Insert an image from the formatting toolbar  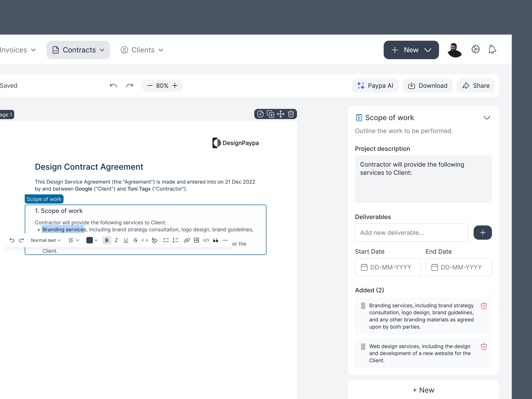click(x=197, y=240)
